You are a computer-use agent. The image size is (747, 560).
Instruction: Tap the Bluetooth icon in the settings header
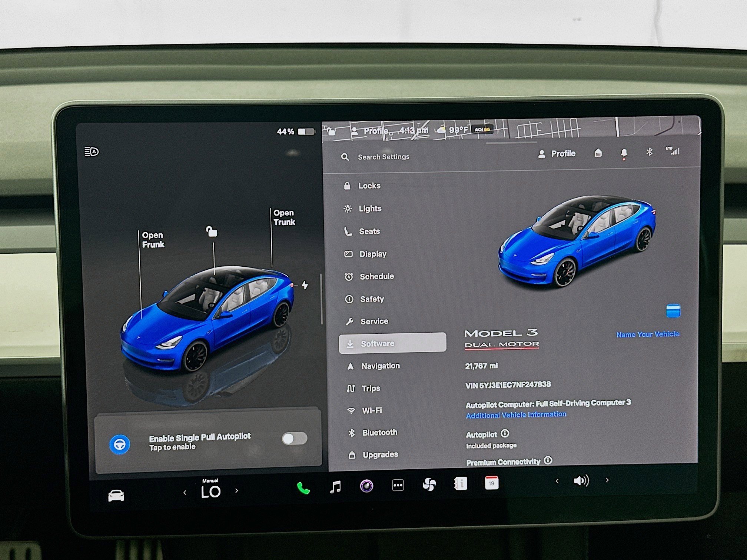(x=649, y=152)
